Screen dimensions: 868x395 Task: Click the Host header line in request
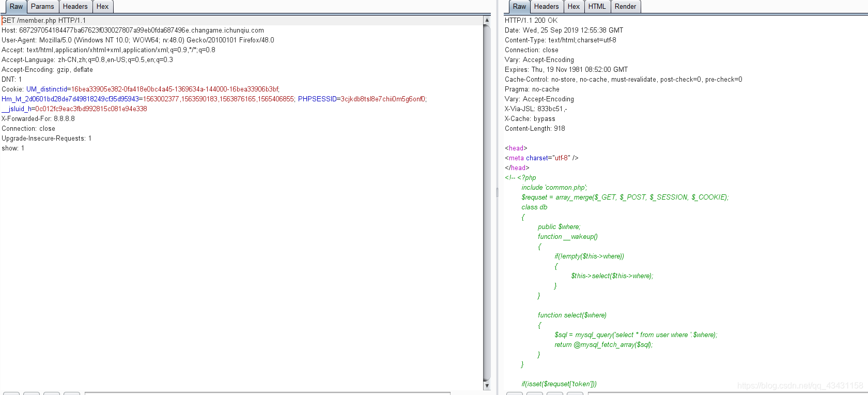point(133,31)
